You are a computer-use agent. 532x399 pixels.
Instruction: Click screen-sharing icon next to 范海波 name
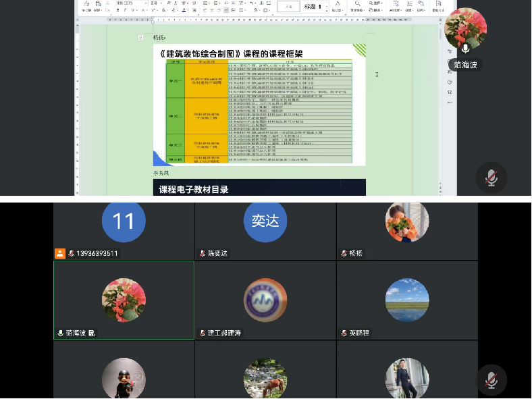[92, 334]
